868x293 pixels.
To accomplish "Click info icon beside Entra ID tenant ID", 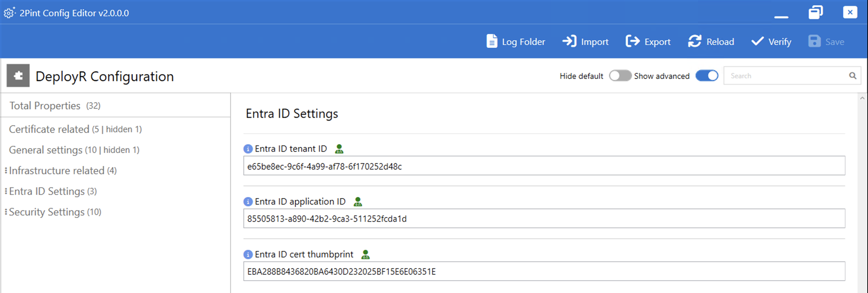I will click(x=248, y=149).
